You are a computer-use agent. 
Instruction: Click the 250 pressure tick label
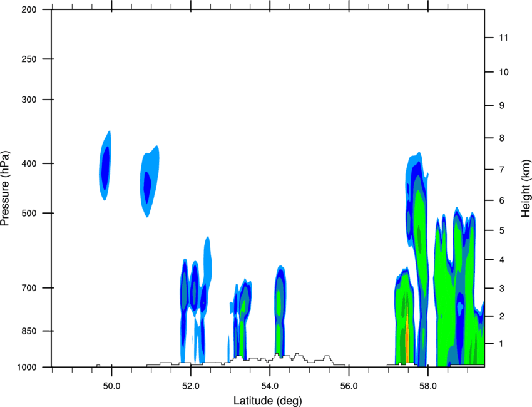[x=29, y=59]
